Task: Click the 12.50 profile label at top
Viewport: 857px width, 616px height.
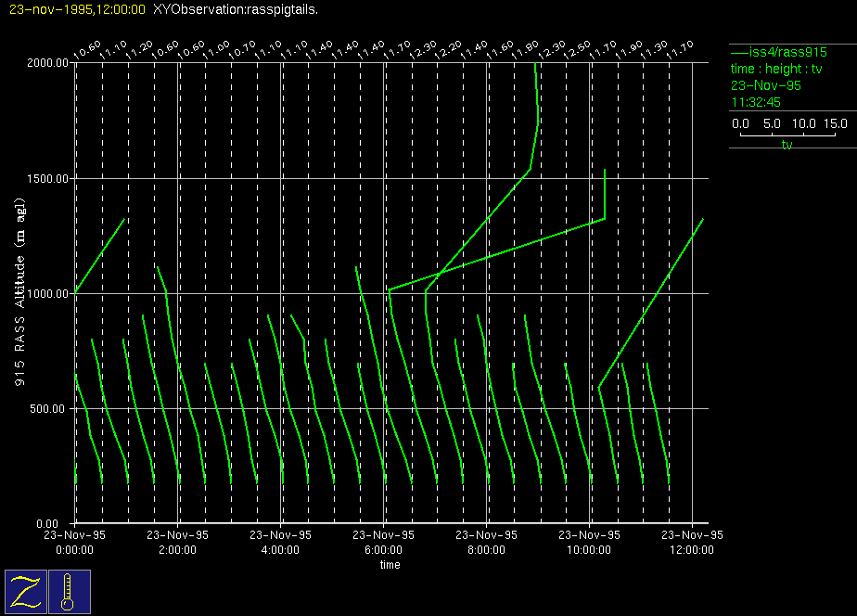Action: (576, 48)
